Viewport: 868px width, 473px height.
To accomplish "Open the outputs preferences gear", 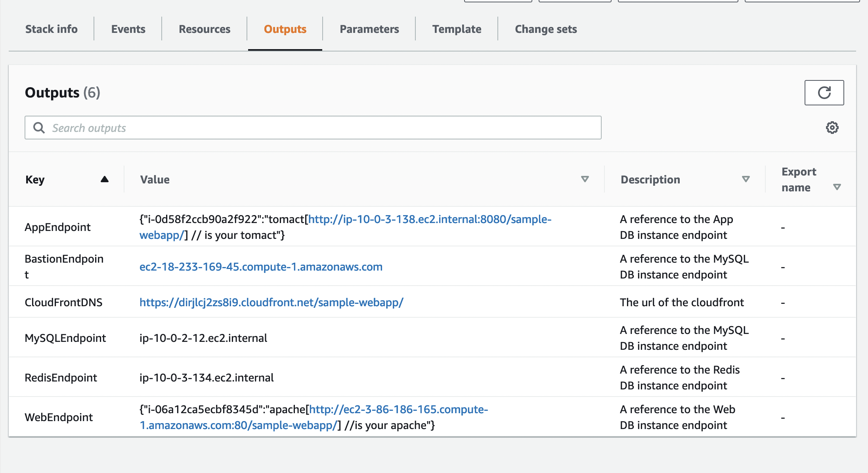I will point(832,127).
